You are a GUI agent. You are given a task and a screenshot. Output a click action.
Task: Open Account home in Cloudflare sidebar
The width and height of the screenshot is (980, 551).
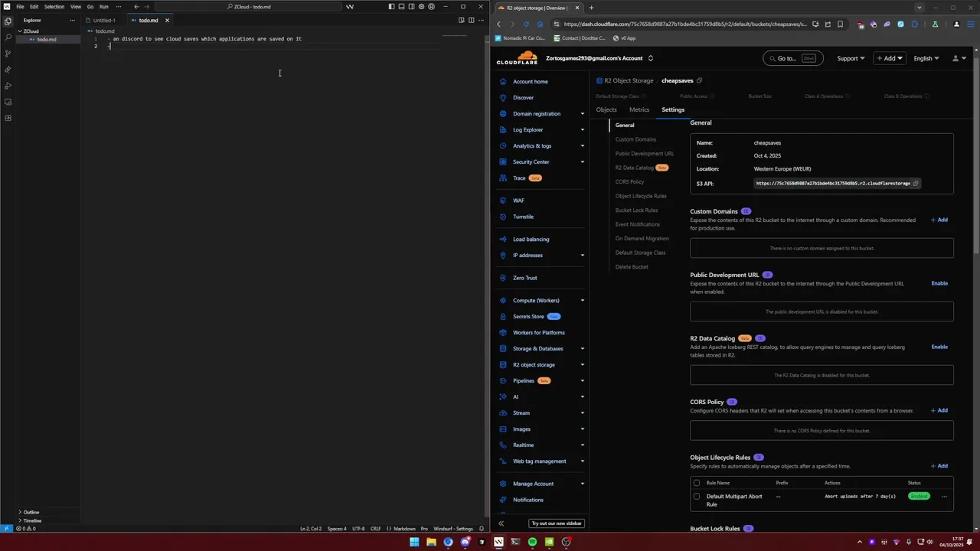tap(530, 82)
